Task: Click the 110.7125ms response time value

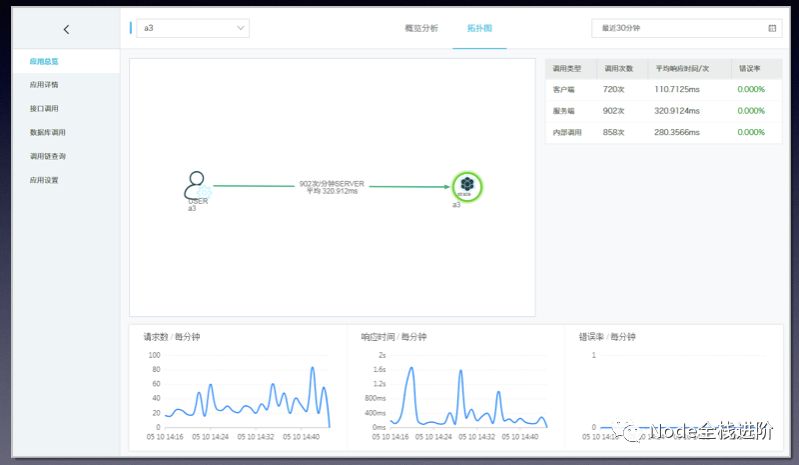Action: (x=677, y=89)
